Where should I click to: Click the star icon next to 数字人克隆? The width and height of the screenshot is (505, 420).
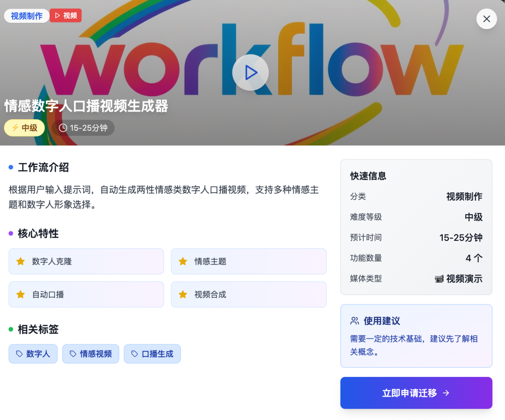point(21,261)
